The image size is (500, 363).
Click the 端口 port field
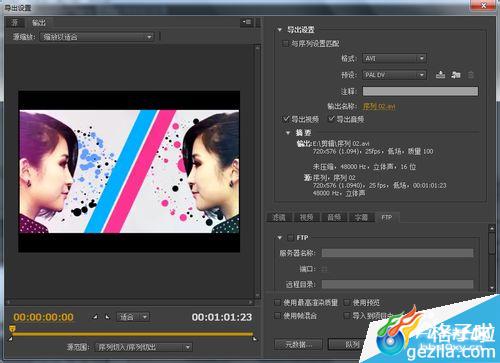[x=325, y=269]
